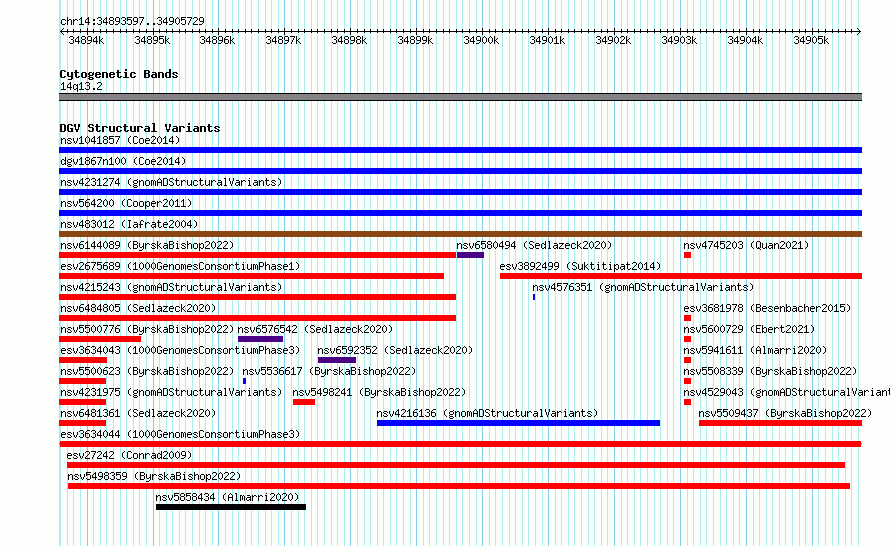Click the 34897k ruler position label

pos(283,40)
